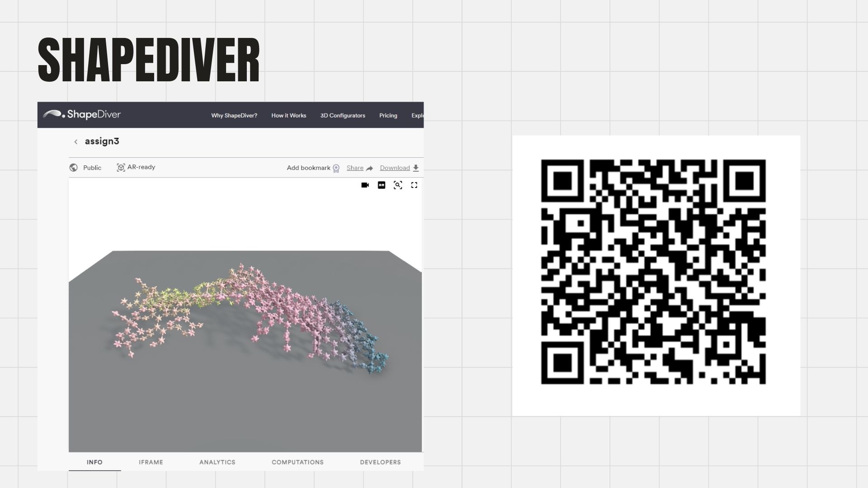Image resolution: width=868 pixels, height=488 pixels.
Task: Open 3D Configurators menu item
Action: coord(343,116)
